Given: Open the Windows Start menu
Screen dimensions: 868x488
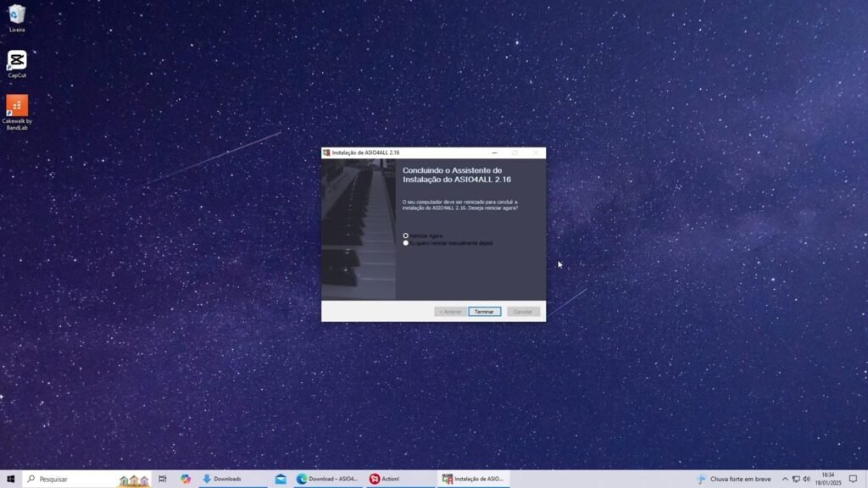Looking at the screenshot, I should 10,480.
